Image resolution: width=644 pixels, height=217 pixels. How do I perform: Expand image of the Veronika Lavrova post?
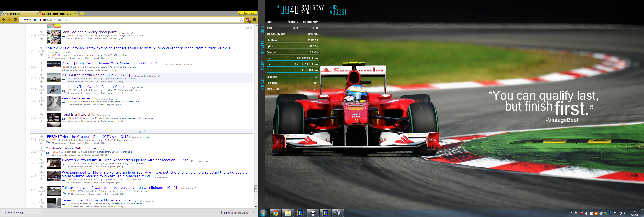point(64,103)
